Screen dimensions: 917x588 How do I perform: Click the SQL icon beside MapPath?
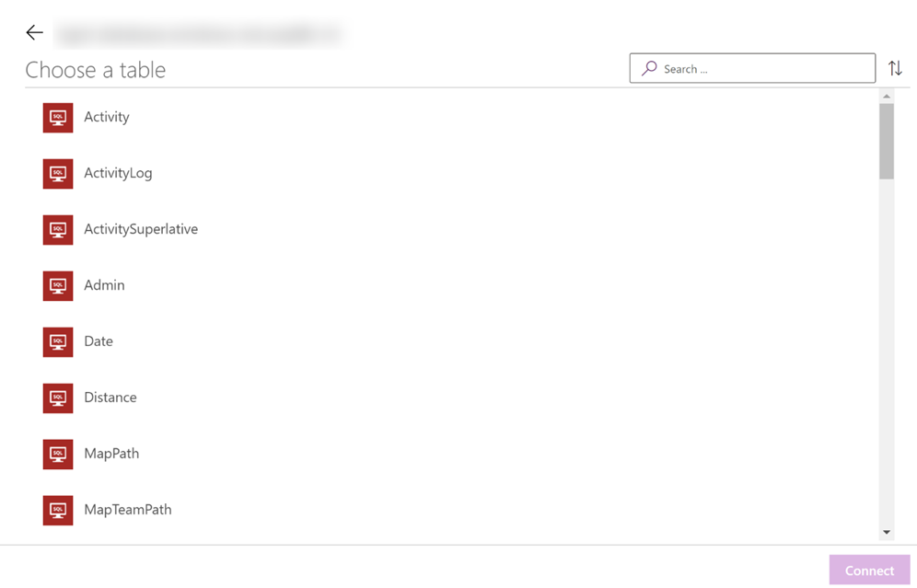coord(58,455)
